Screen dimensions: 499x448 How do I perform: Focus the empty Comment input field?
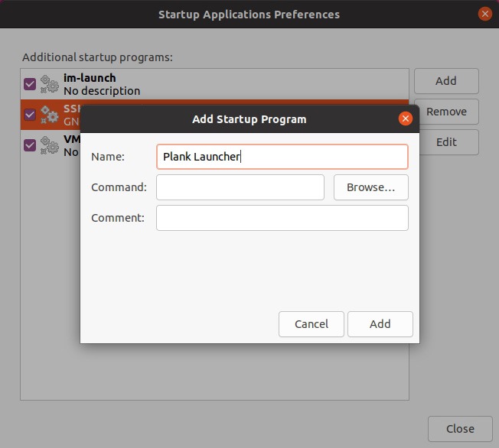tap(282, 218)
